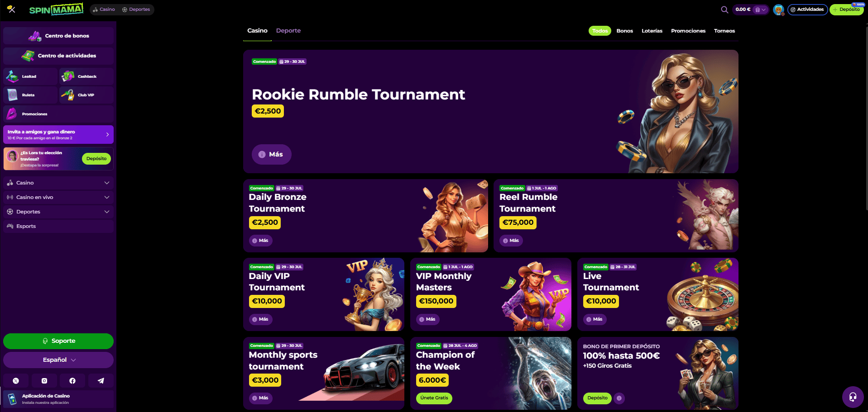Open the balance gift dropdown

click(x=760, y=9)
